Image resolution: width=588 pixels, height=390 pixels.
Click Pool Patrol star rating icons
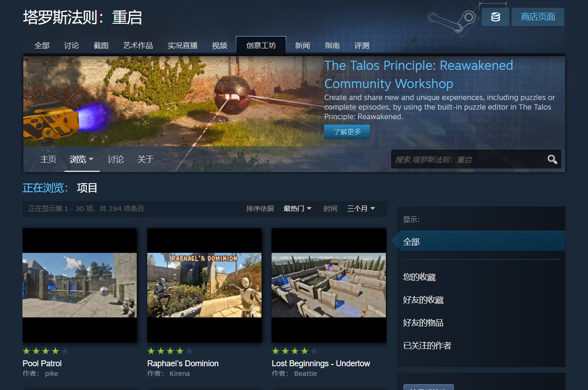point(46,351)
